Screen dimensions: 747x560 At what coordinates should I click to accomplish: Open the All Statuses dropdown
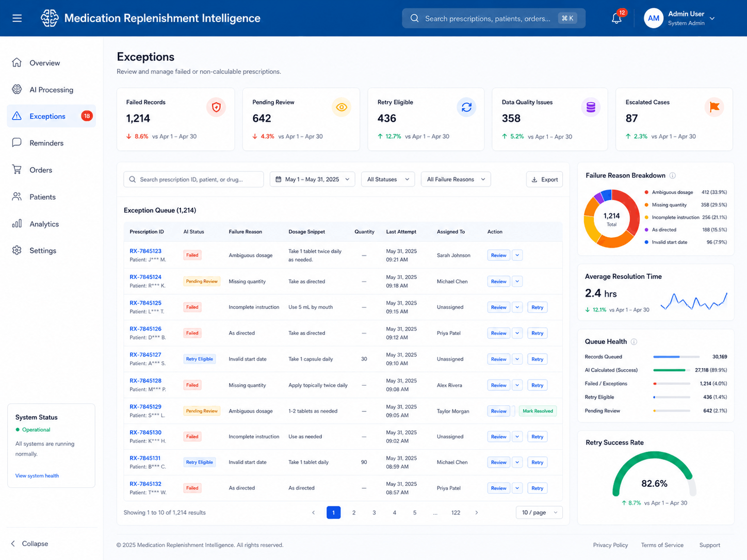388,179
